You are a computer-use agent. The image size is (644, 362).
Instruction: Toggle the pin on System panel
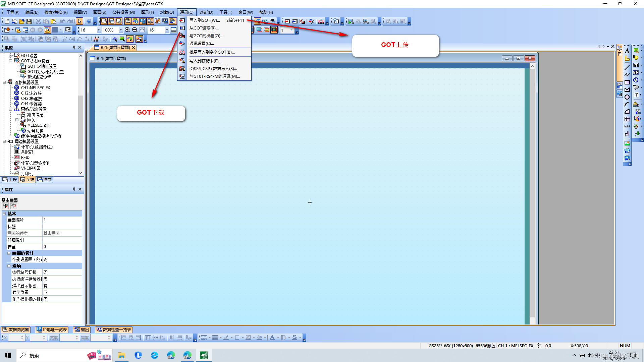[x=74, y=48]
